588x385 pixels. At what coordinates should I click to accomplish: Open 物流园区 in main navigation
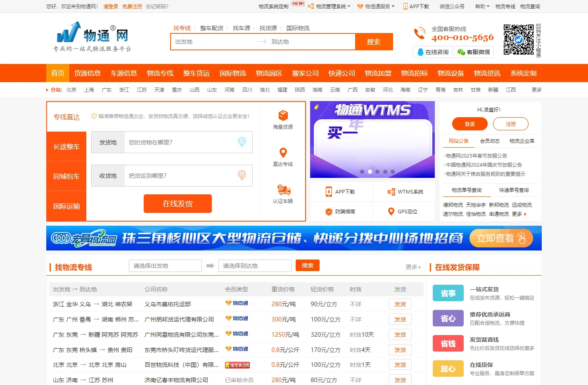(269, 73)
